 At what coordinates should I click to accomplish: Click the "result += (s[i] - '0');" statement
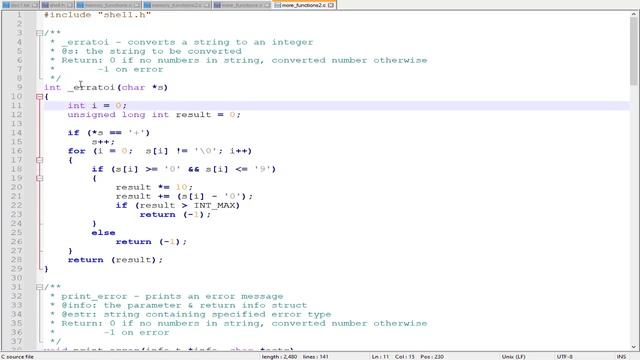pos(184,196)
